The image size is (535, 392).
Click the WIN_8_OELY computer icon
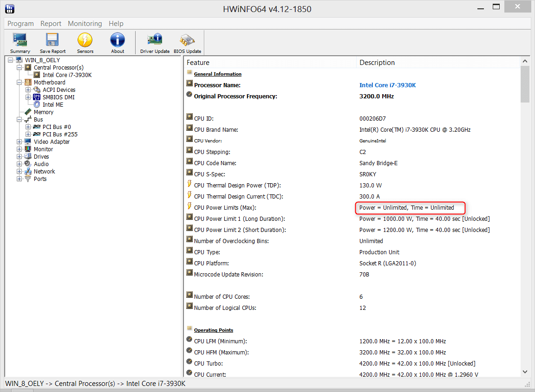(19, 60)
